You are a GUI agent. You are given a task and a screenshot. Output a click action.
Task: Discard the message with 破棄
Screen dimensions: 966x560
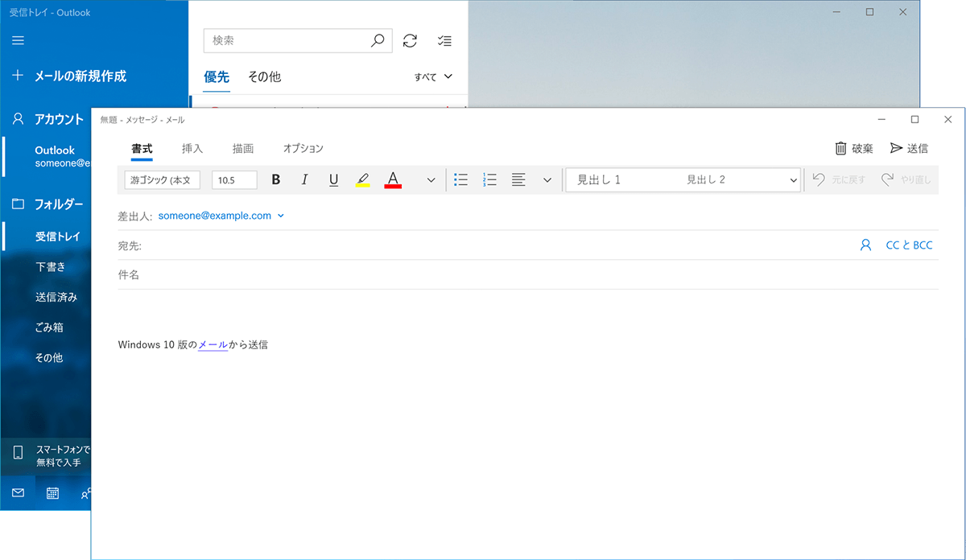point(854,148)
